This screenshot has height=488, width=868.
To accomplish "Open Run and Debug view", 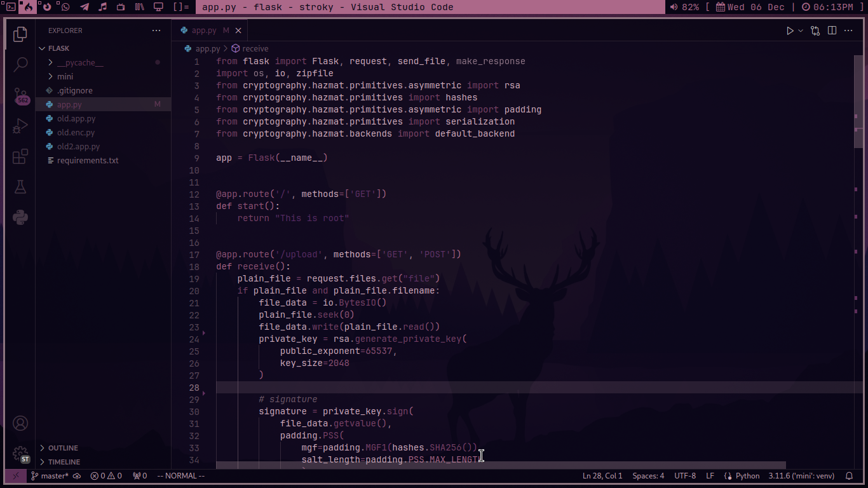I will [x=20, y=126].
